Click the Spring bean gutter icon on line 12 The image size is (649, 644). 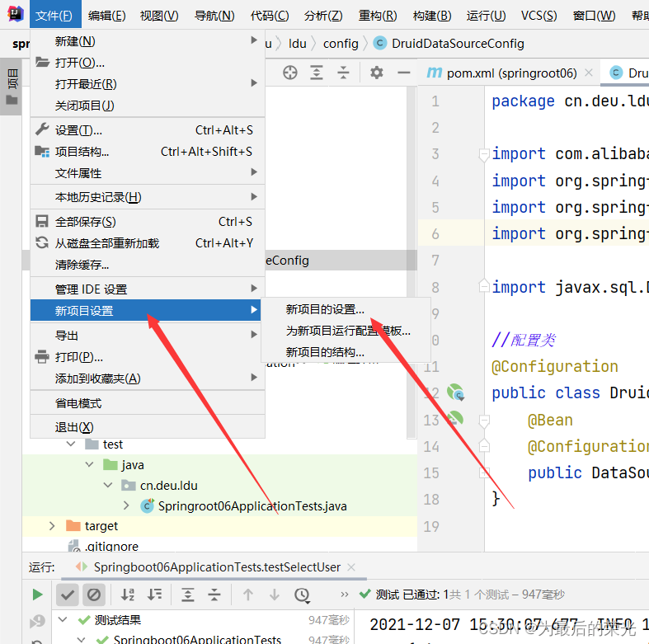(455, 393)
